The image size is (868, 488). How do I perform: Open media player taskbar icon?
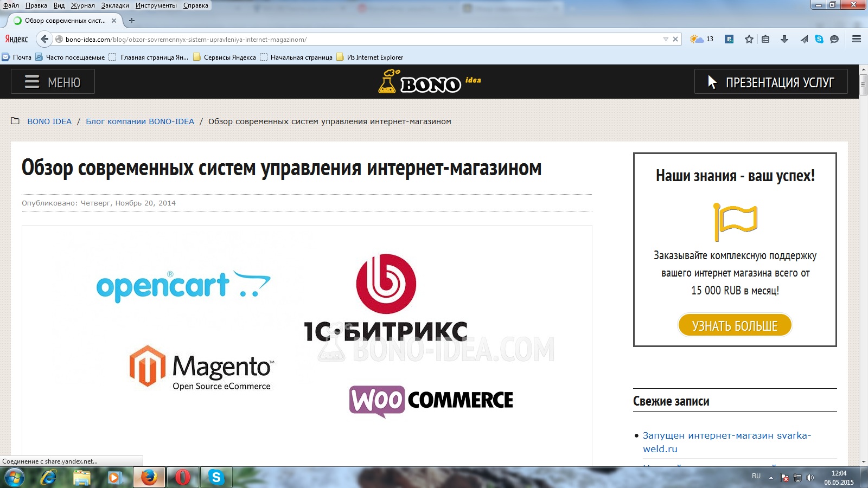114,478
